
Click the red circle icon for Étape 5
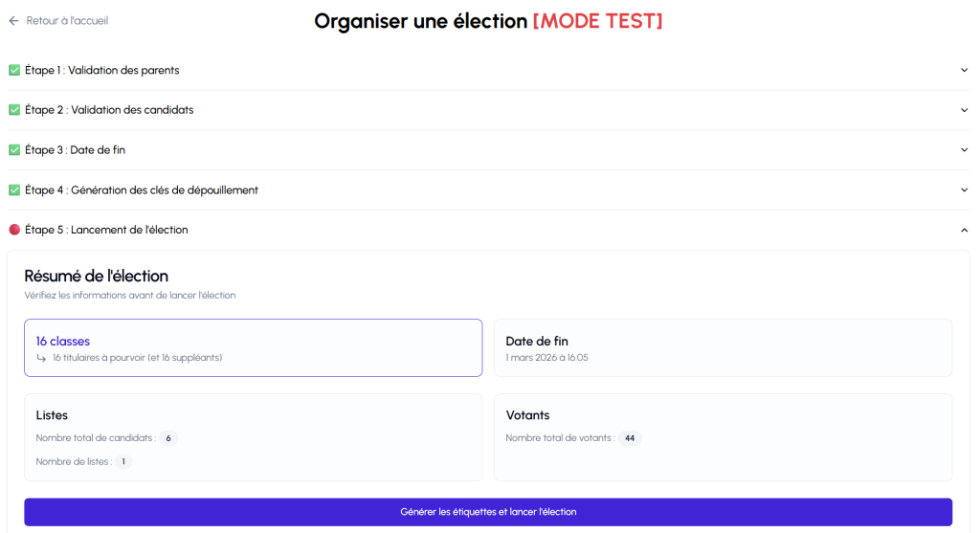14,230
